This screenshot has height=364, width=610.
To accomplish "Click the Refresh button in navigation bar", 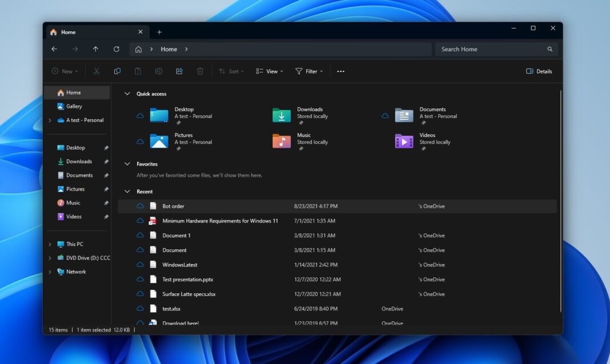I will pyautogui.click(x=117, y=49).
